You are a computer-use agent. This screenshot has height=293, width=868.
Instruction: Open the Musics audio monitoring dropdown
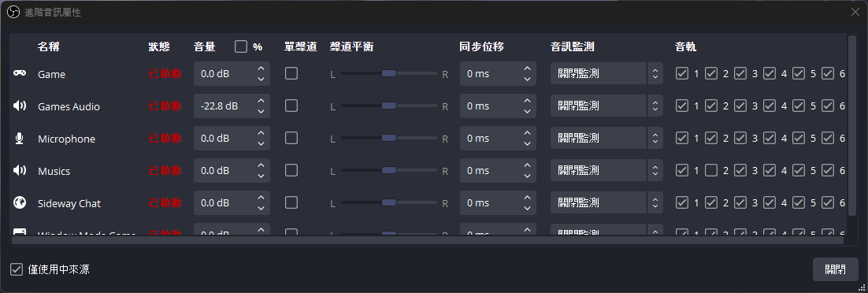click(606, 170)
